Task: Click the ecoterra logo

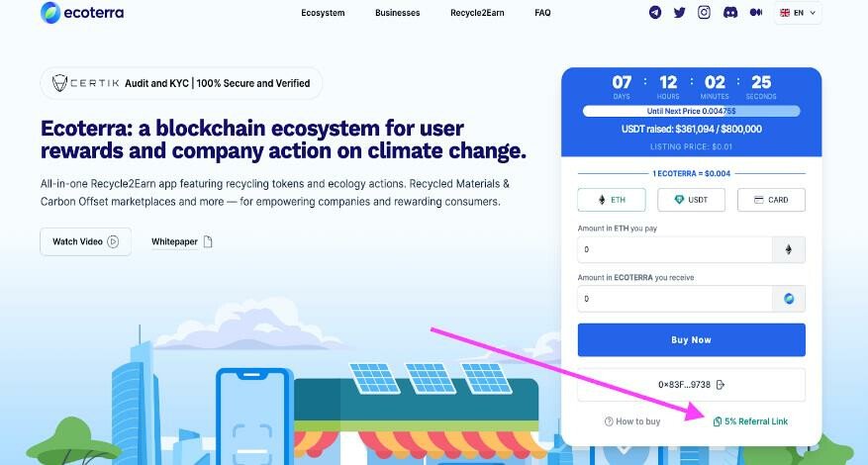Action: point(82,13)
